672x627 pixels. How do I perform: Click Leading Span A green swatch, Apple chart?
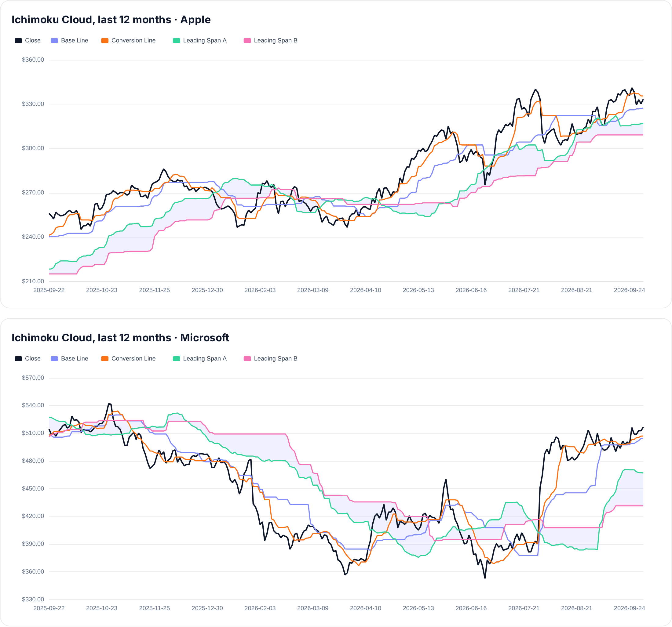pyautogui.click(x=177, y=41)
